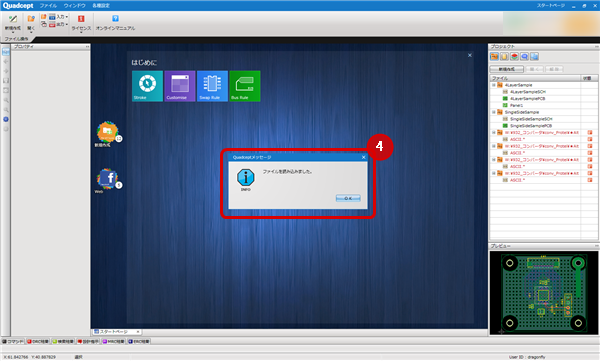Select Panel1 in project tree
Screen dimensions: 600x361
[x=516, y=105]
